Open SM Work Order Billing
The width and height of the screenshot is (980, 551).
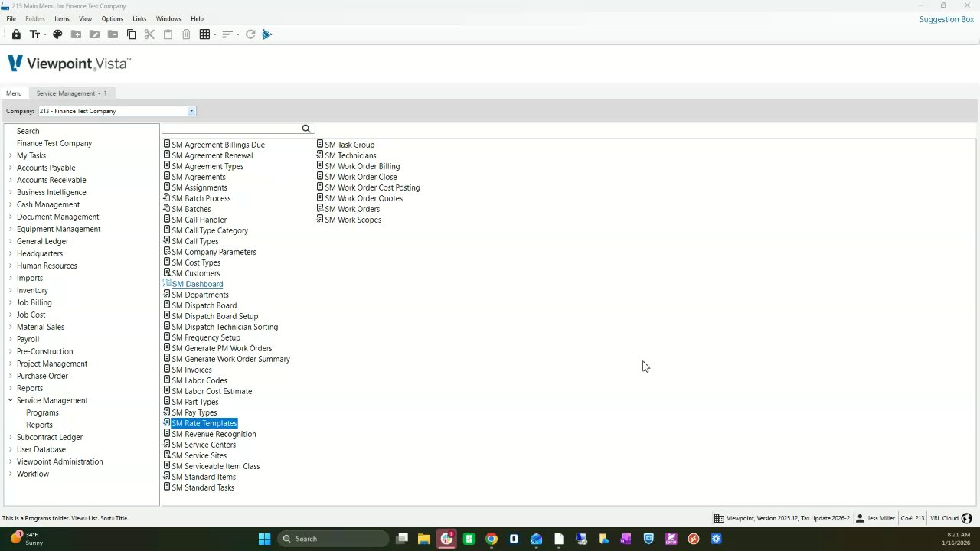click(362, 166)
